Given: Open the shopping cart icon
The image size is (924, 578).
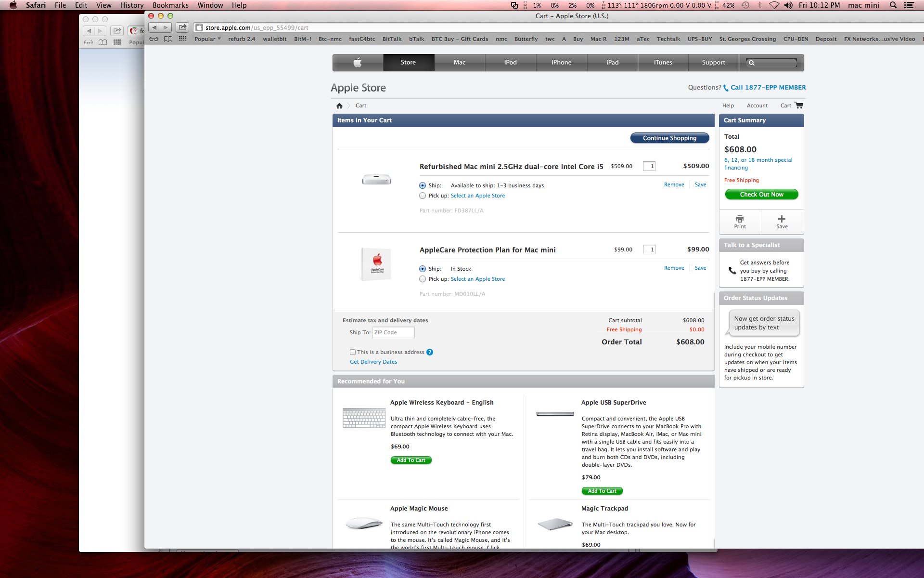Looking at the screenshot, I should 799,105.
